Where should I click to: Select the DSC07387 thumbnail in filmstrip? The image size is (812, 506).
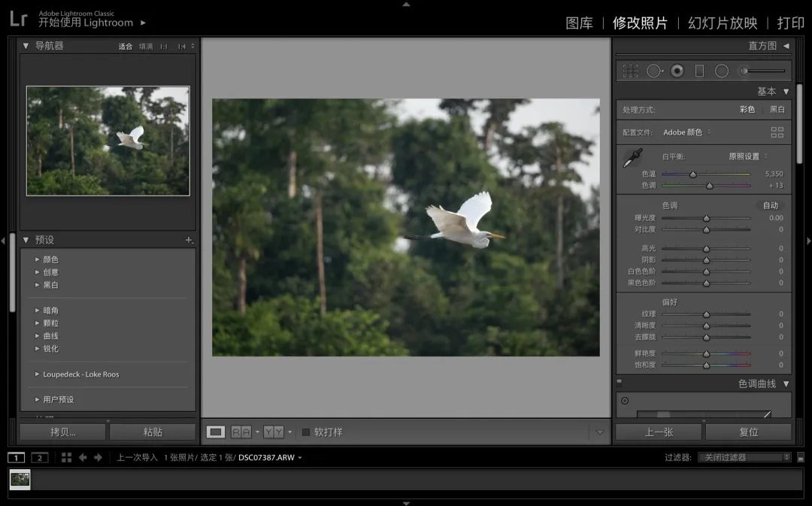point(20,479)
